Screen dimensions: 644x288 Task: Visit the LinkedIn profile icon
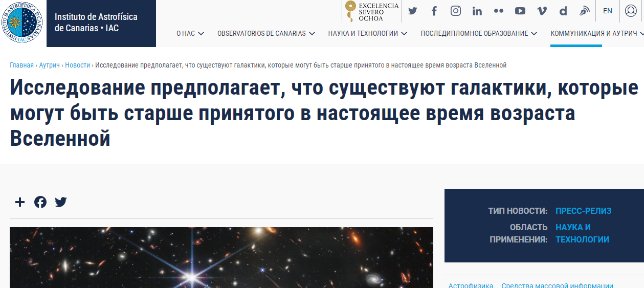coord(477,11)
